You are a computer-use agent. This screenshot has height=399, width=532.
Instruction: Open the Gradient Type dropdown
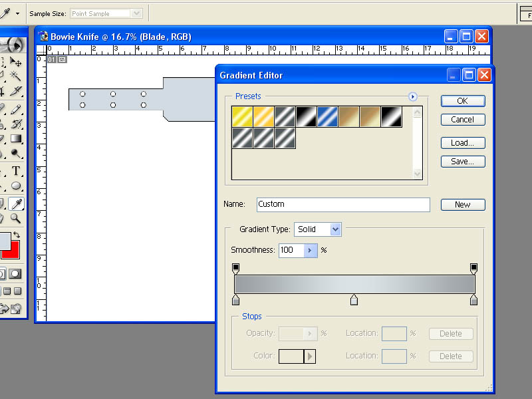coord(335,229)
